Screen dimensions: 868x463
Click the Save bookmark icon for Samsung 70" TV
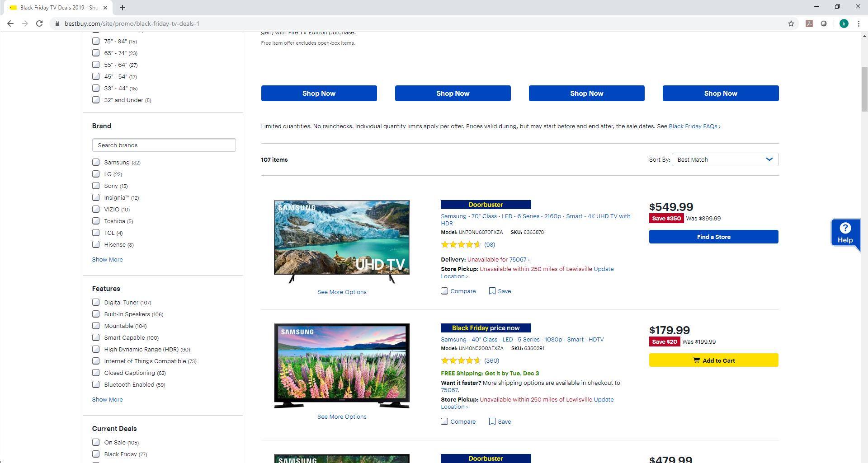coord(492,291)
